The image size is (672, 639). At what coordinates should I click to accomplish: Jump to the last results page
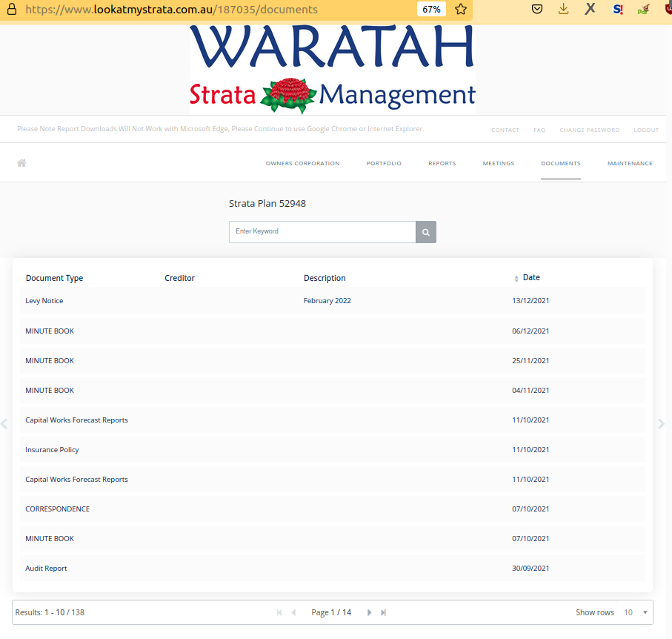[384, 612]
